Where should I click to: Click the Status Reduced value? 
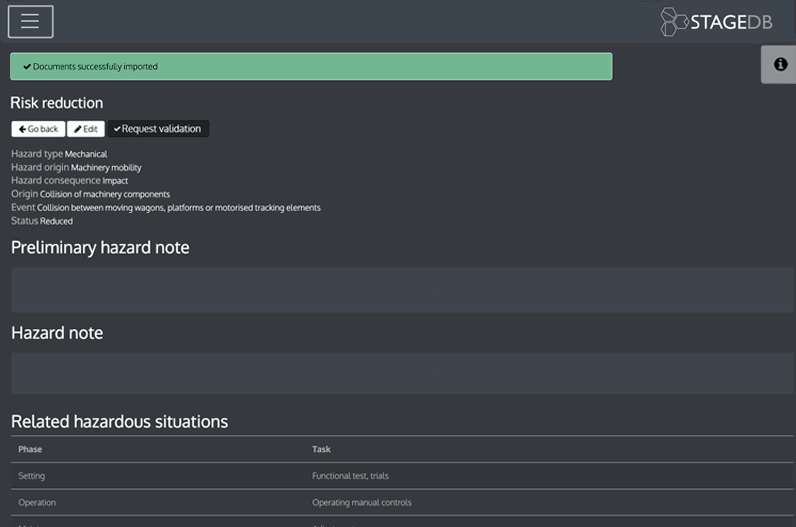pos(56,221)
